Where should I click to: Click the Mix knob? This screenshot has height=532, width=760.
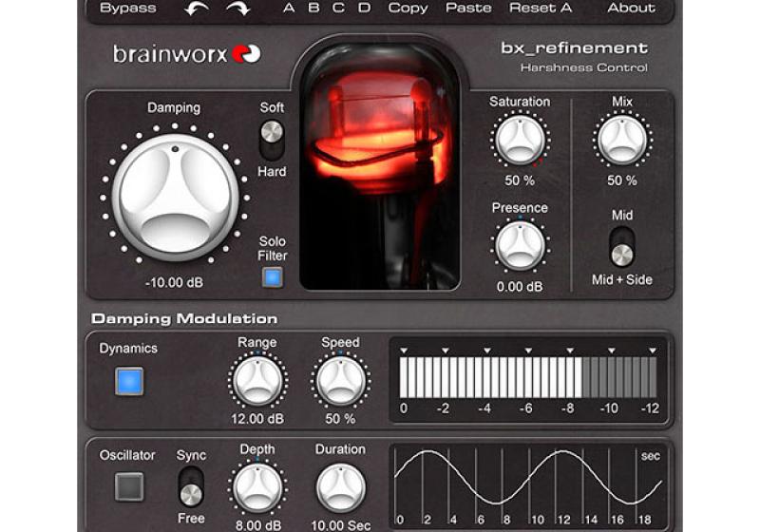coord(622,141)
